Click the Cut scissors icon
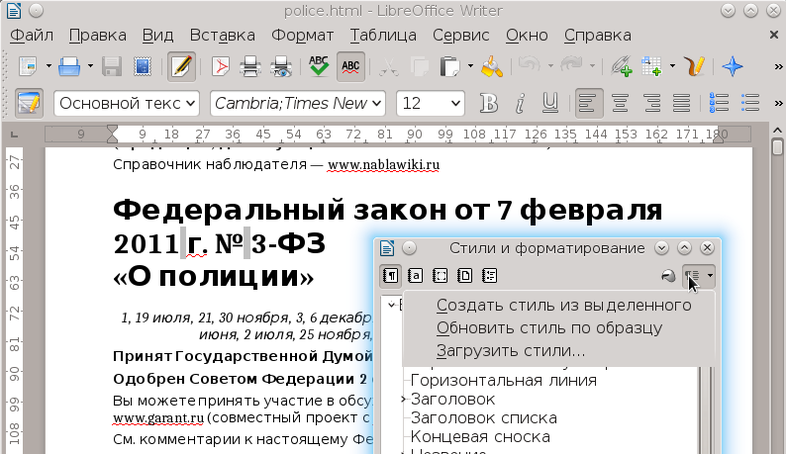The width and height of the screenshot is (786, 454). [388, 66]
